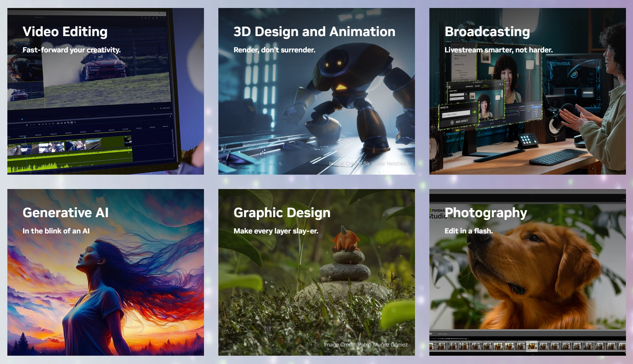Click 'Livestream smarter, not harder.' tagline
Image resolution: width=633 pixels, height=364 pixels.
[498, 50]
